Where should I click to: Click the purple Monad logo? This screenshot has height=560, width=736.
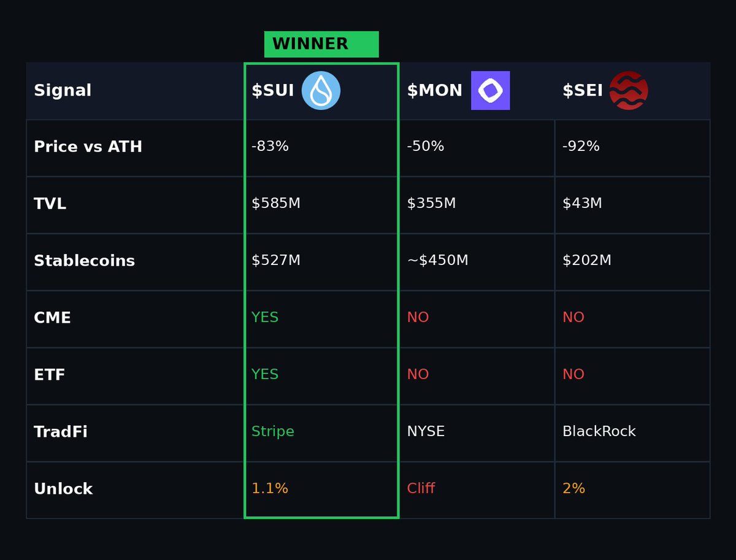coord(490,91)
